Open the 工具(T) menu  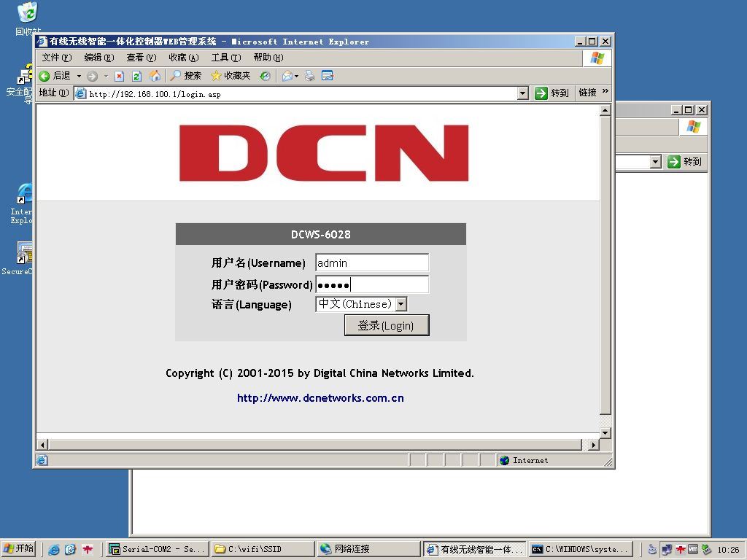[226, 58]
